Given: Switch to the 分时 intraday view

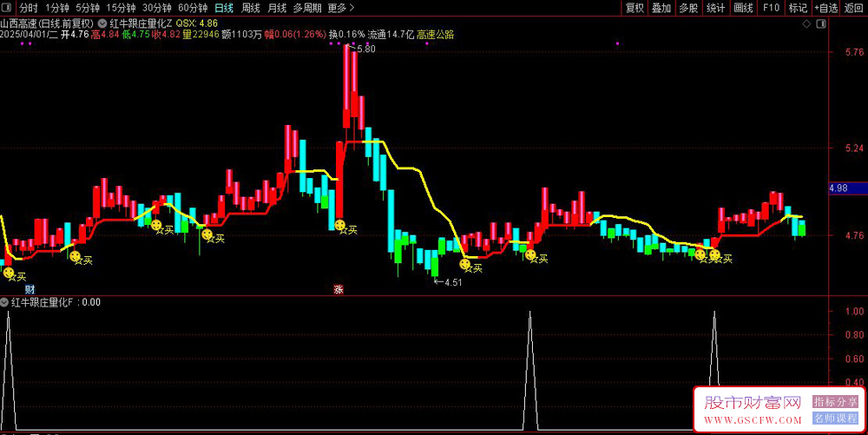Looking at the screenshot, I should [29, 8].
